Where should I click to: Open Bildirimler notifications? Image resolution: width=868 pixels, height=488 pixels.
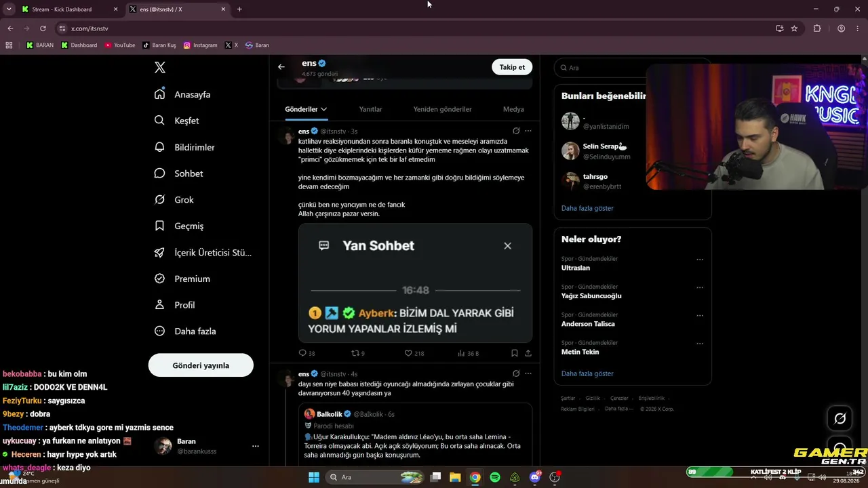pyautogui.click(x=184, y=147)
